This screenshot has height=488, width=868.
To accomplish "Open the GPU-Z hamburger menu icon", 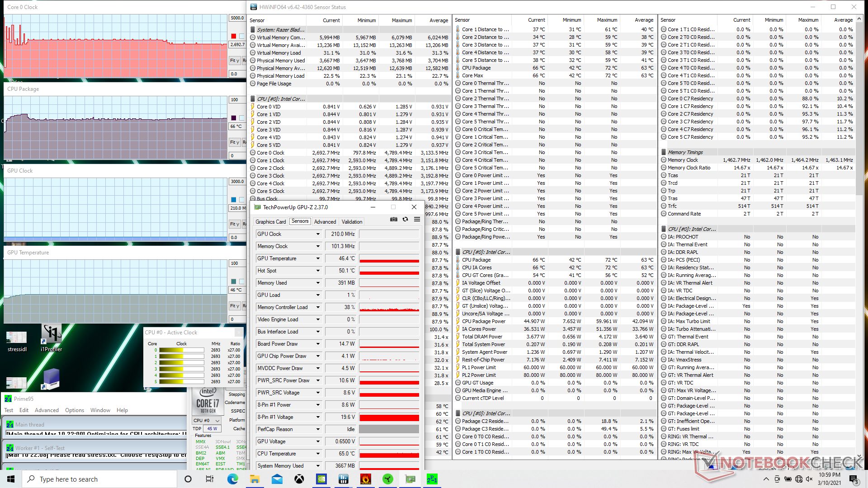I will (x=417, y=219).
